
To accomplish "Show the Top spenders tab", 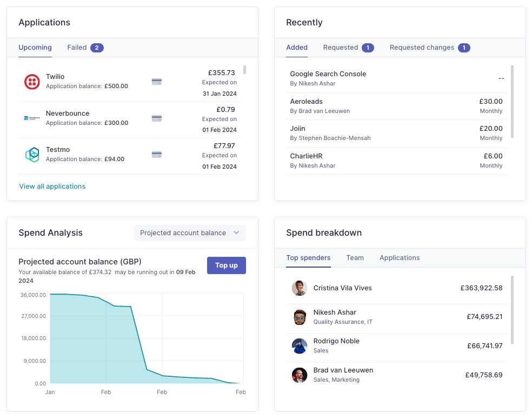I will 308,258.
